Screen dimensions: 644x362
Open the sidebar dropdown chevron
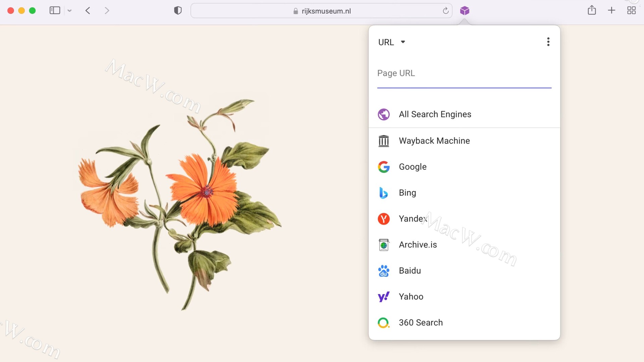69,11
